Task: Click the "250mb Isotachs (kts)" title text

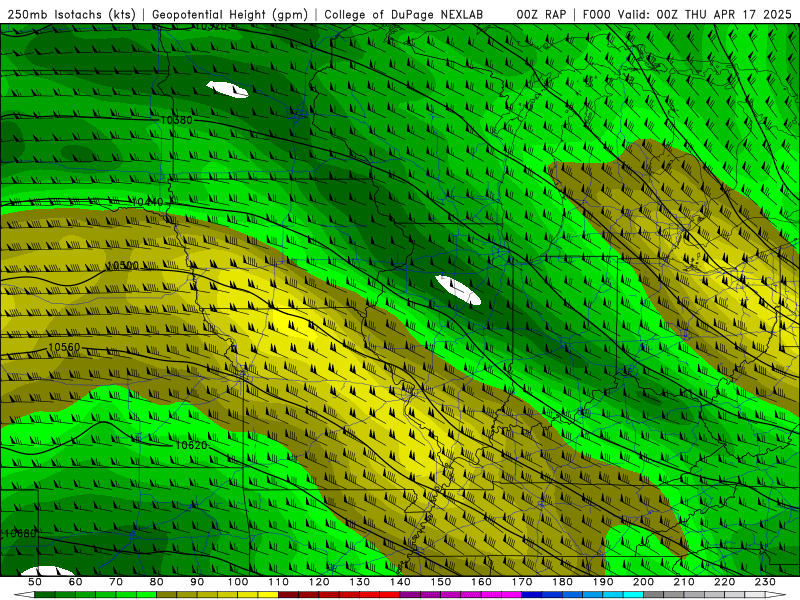Action: coord(71,14)
